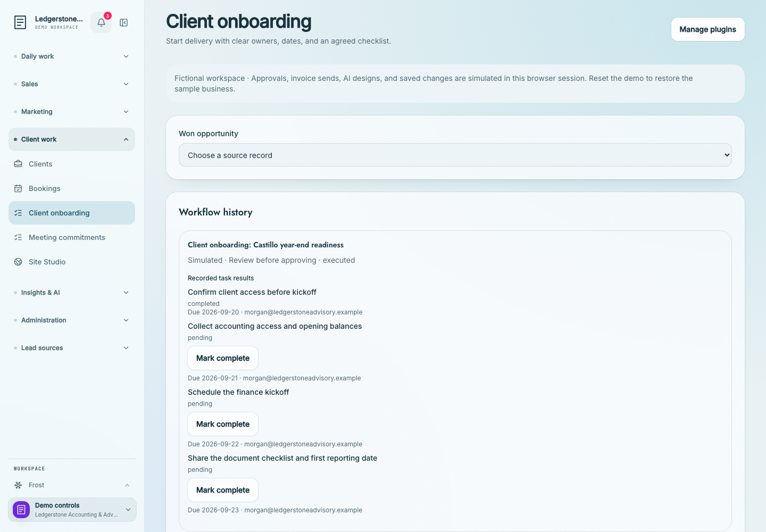Viewport: 766px width, 532px height.
Task: Click the Client onboarding checklist icon
Action: point(18,213)
